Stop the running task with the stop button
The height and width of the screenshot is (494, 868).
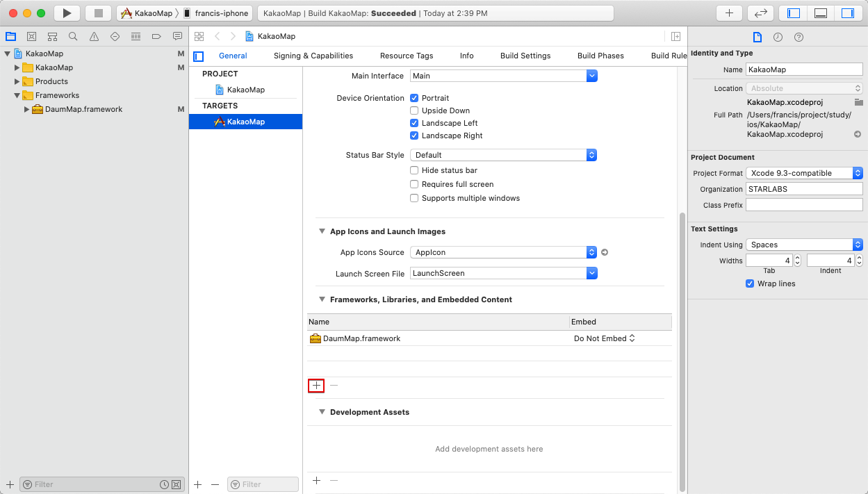click(98, 13)
